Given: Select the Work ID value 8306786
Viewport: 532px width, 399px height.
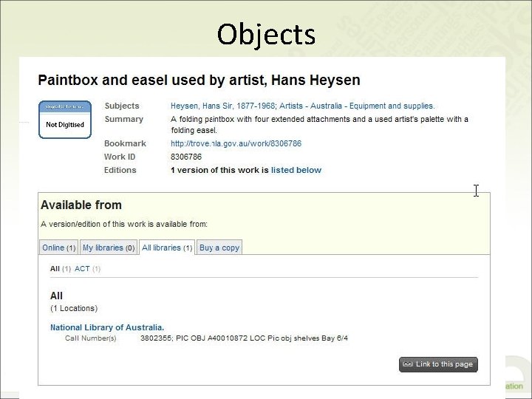Looking at the screenshot, I should 186,157.
